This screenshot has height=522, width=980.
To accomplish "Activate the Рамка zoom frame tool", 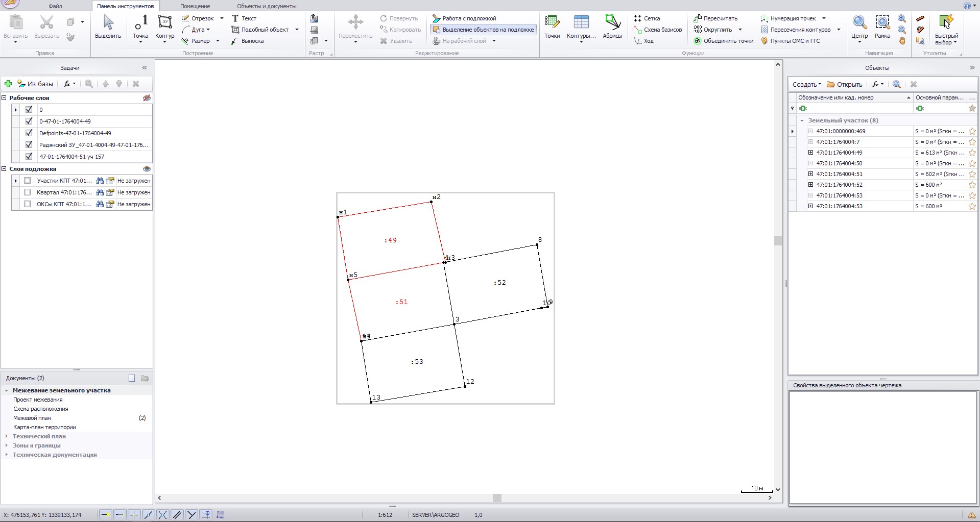I will click(x=882, y=27).
